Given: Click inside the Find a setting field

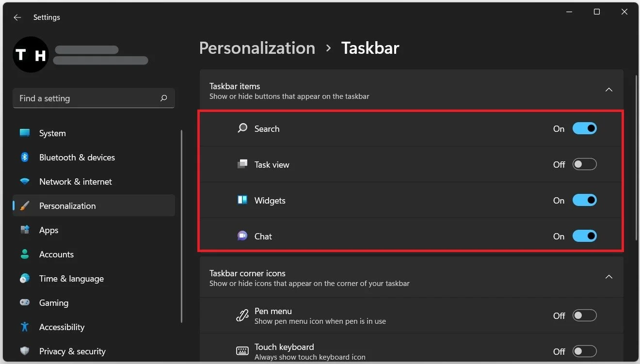Looking at the screenshot, I should point(94,98).
